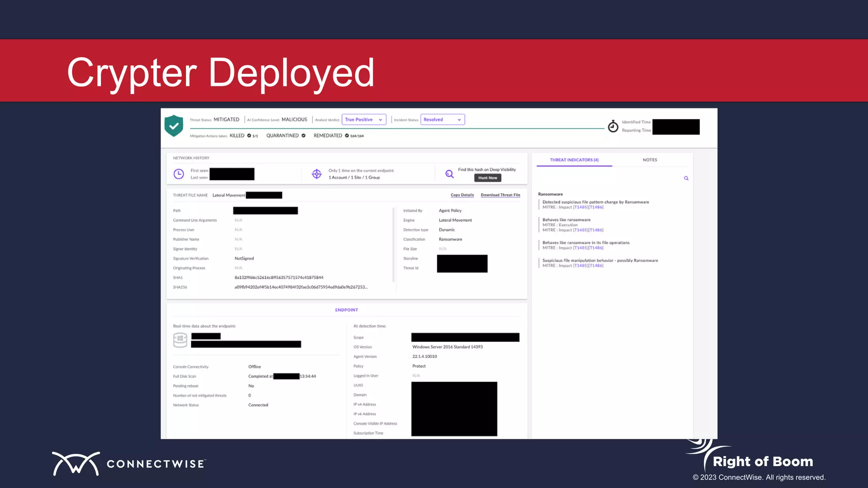The width and height of the screenshot is (868, 488).
Task: Click the Copy Details link
Action: [462, 195]
